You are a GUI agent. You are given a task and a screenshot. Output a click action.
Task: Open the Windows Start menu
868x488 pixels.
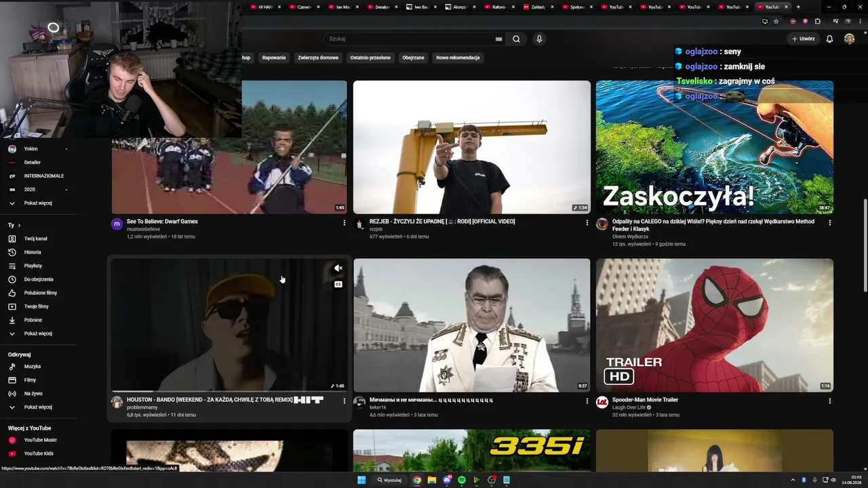361,480
